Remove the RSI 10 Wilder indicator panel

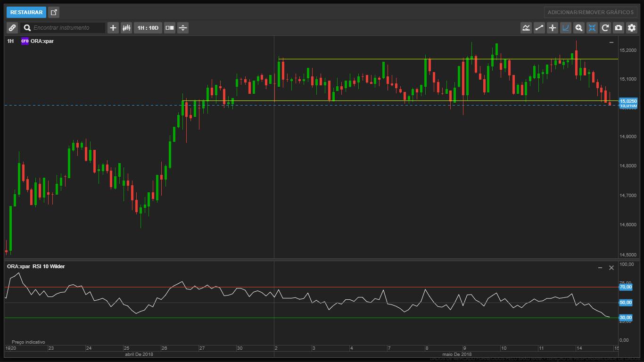coord(611,268)
